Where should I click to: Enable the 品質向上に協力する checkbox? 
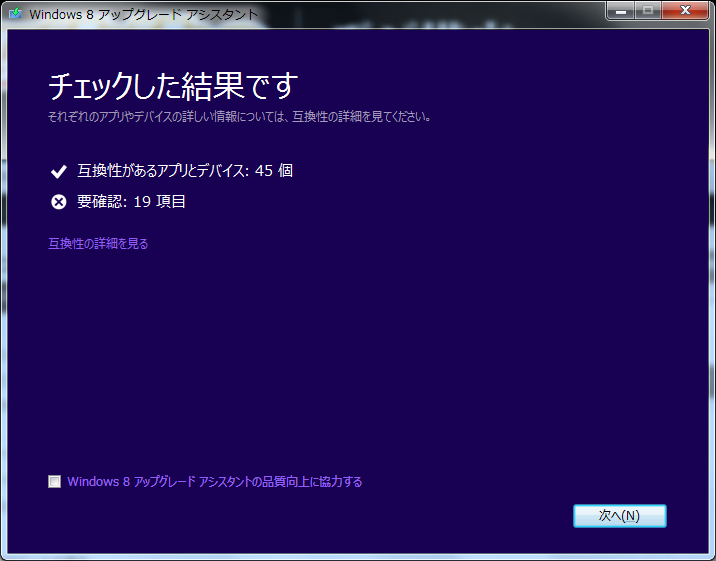click(x=54, y=482)
